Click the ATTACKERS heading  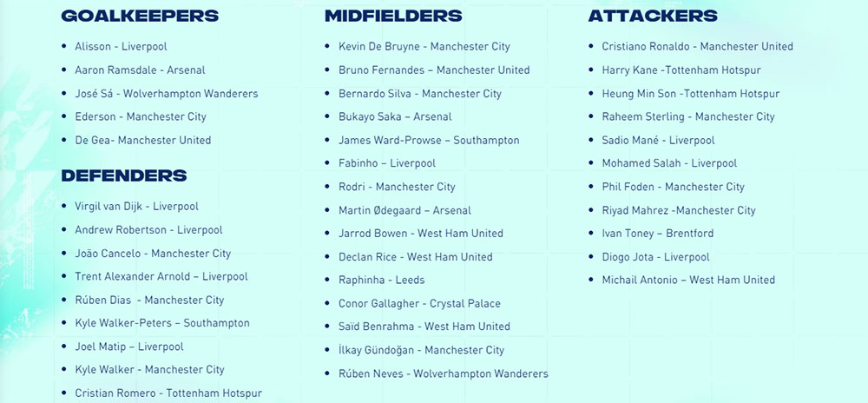point(654,16)
